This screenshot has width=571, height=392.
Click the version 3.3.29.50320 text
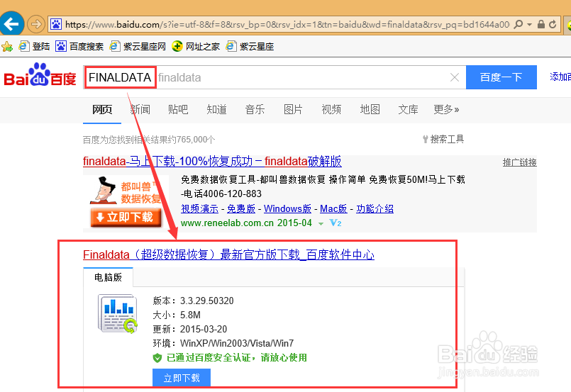(x=207, y=301)
